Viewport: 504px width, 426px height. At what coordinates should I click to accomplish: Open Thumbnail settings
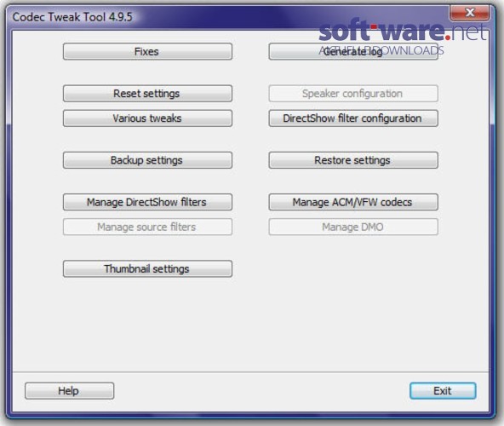click(x=147, y=268)
